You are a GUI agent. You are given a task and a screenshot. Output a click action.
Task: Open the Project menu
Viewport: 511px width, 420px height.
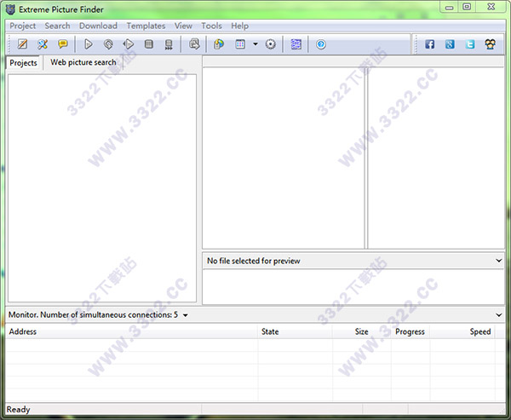point(22,26)
